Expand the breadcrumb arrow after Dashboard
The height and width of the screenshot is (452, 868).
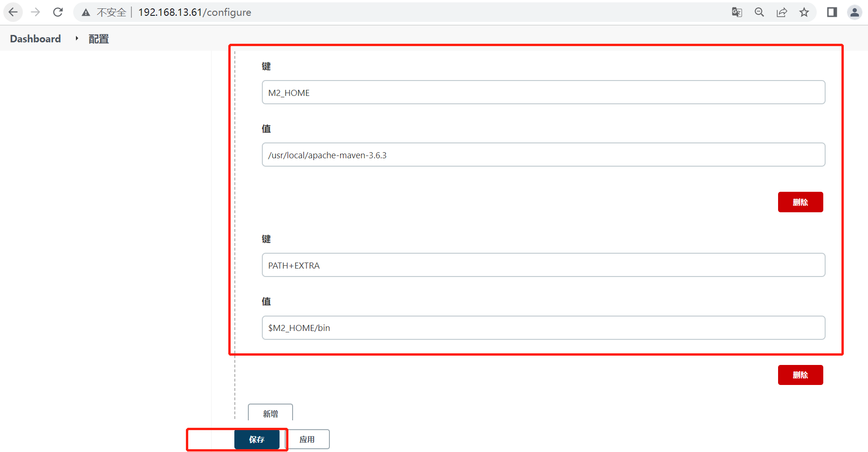pyautogui.click(x=76, y=39)
